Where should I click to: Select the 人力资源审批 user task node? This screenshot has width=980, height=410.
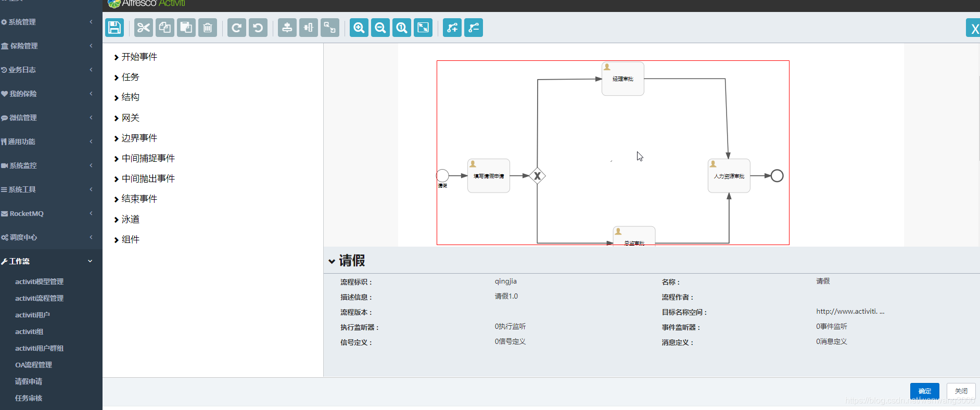(729, 176)
